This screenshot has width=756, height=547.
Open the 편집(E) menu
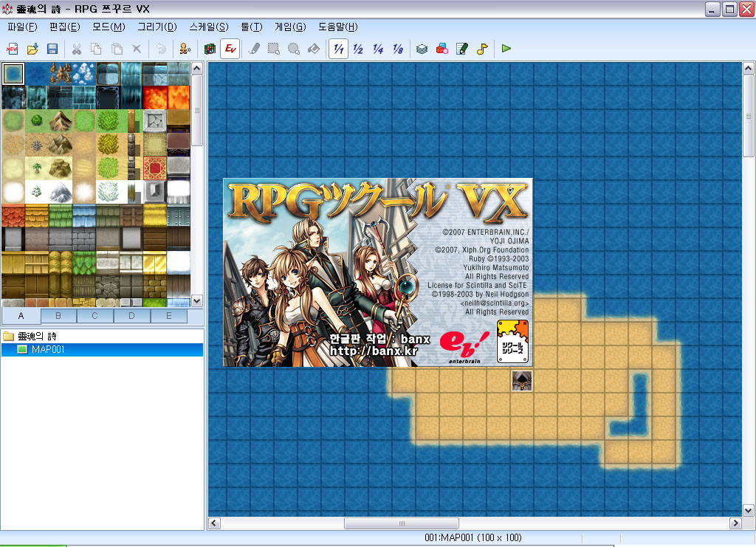click(x=65, y=27)
